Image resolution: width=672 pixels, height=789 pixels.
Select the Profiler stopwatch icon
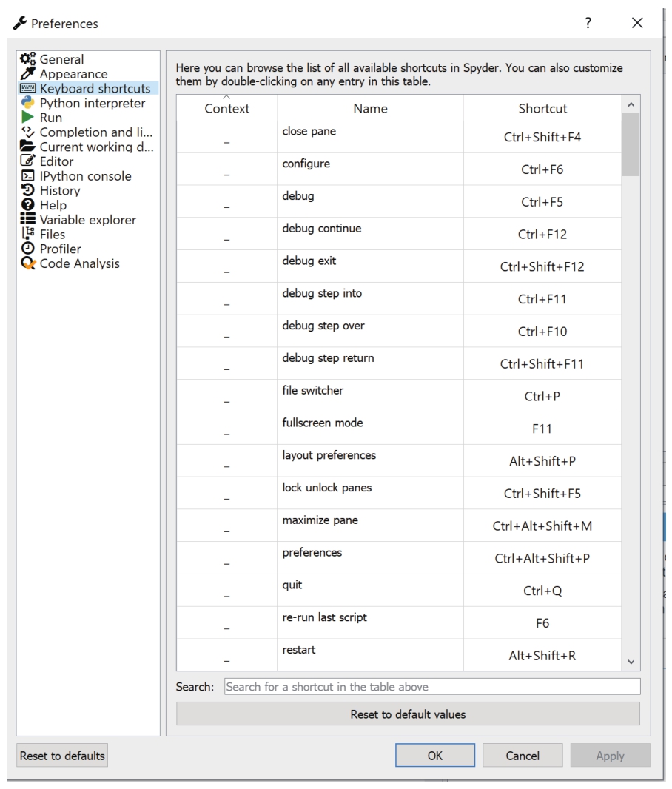point(27,249)
